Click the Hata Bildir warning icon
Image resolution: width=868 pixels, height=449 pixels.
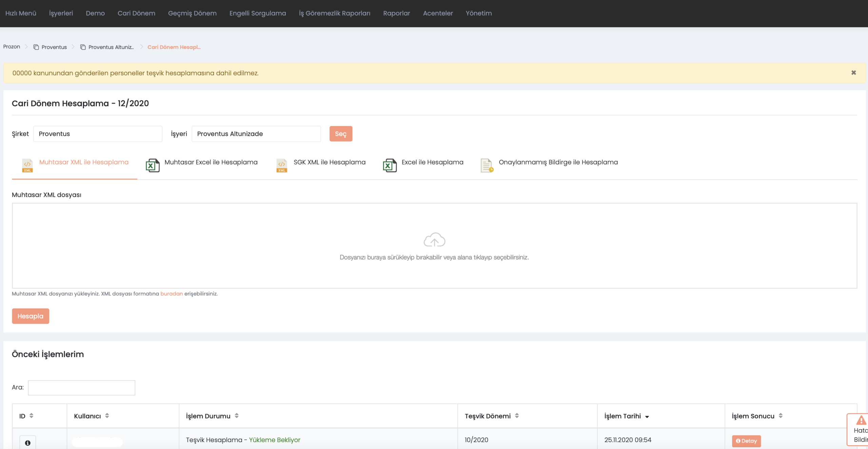pyautogui.click(x=861, y=421)
